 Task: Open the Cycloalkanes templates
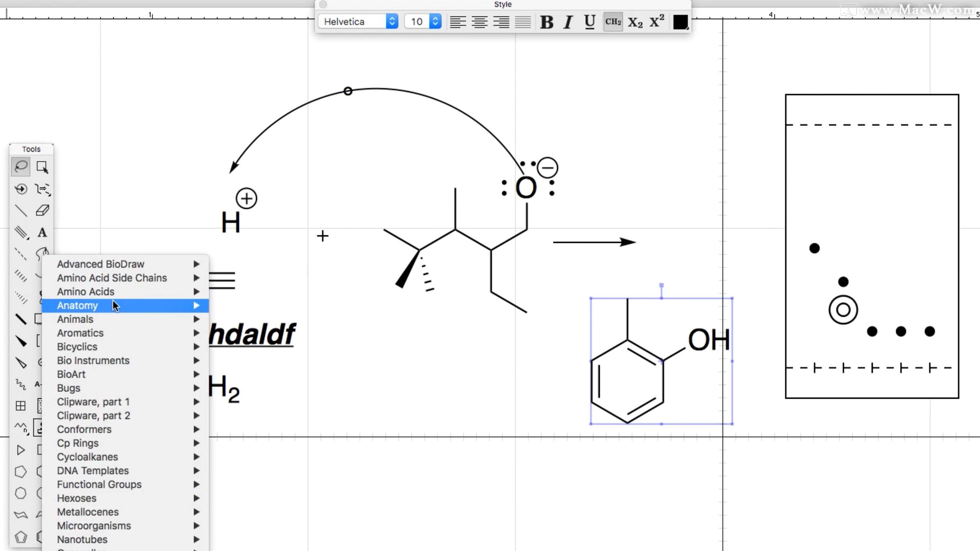coord(125,457)
